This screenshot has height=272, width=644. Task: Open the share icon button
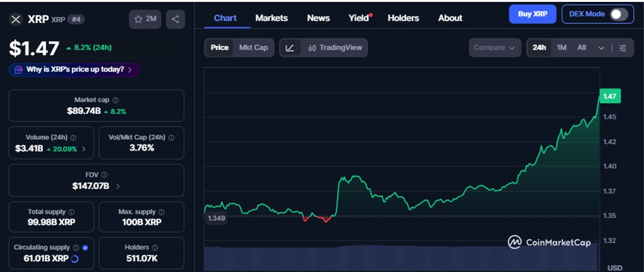click(175, 20)
